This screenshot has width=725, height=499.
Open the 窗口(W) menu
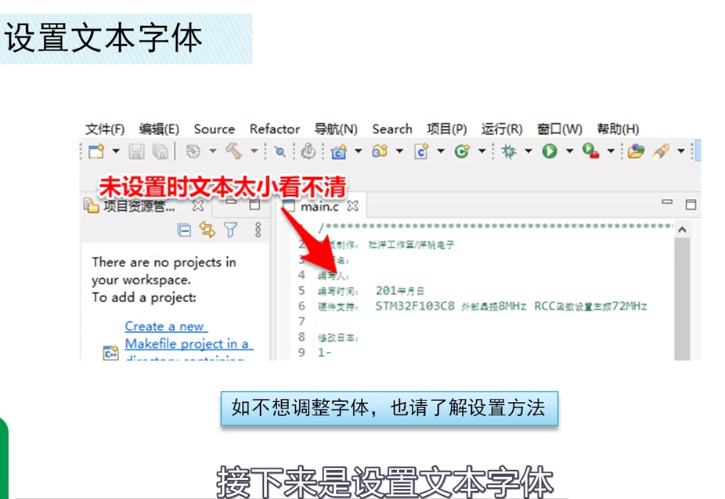(559, 129)
